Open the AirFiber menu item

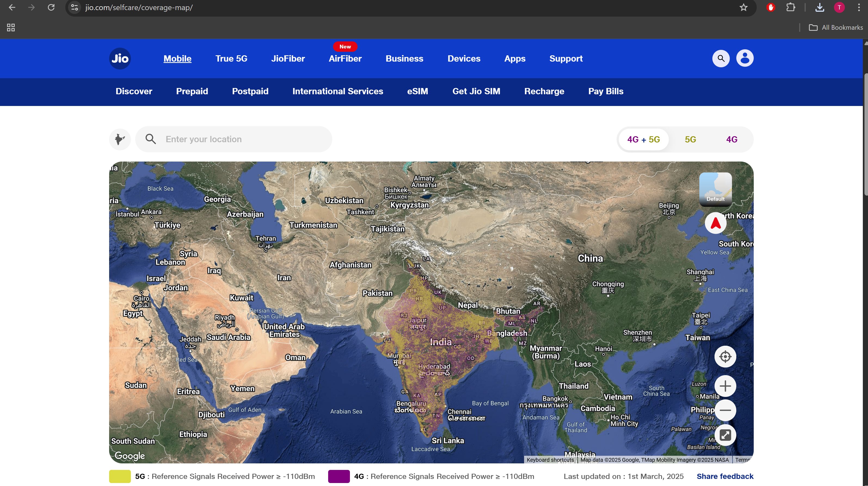(x=345, y=58)
